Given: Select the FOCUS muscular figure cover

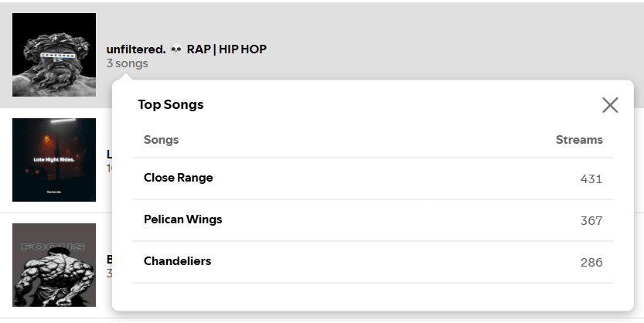Looking at the screenshot, I should tap(54, 265).
